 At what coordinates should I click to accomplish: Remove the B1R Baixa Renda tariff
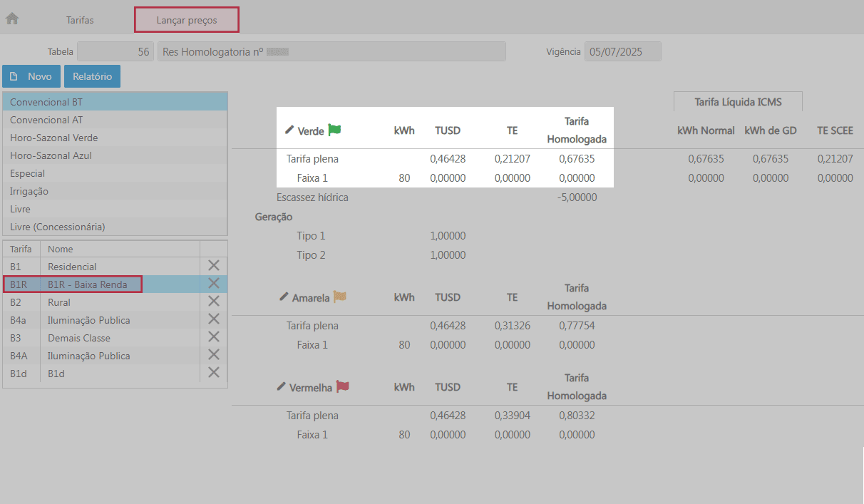pyautogui.click(x=213, y=284)
